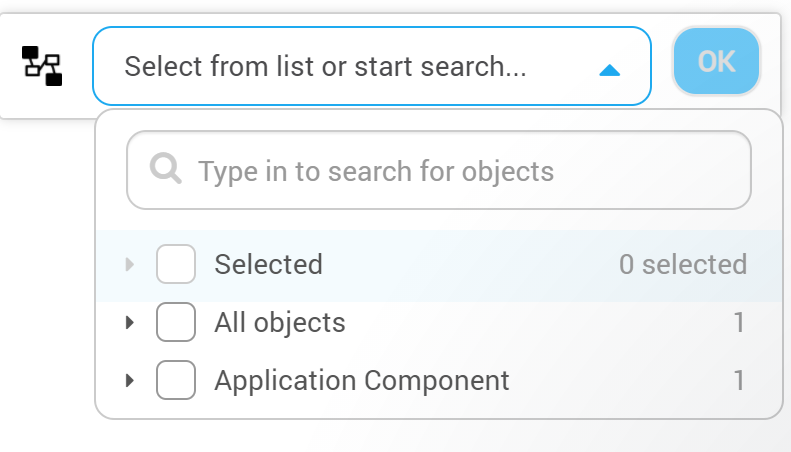Image resolution: width=791 pixels, height=452 pixels.
Task: Expand the Application Component tree node
Action: point(130,380)
